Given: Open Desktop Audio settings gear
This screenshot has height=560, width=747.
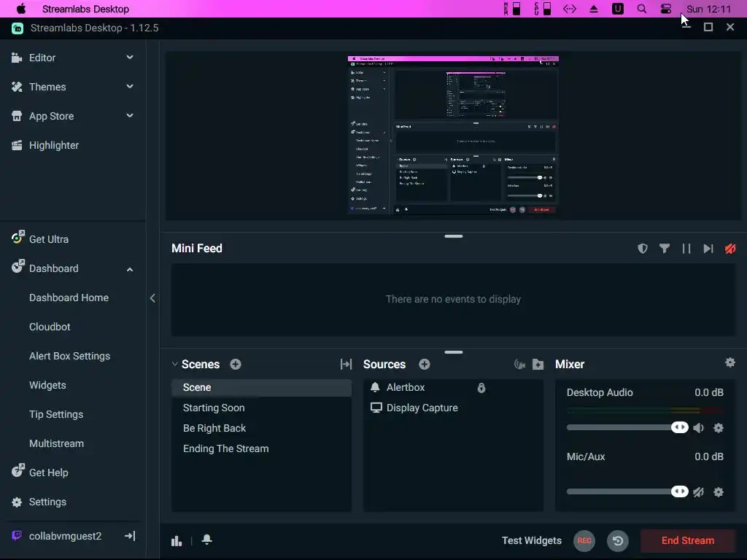Looking at the screenshot, I should point(719,427).
